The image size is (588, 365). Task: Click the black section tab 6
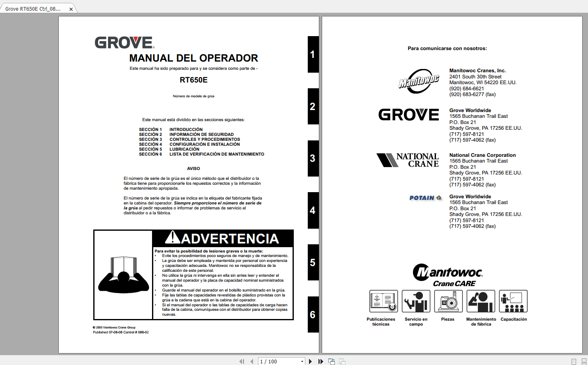point(313,314)
